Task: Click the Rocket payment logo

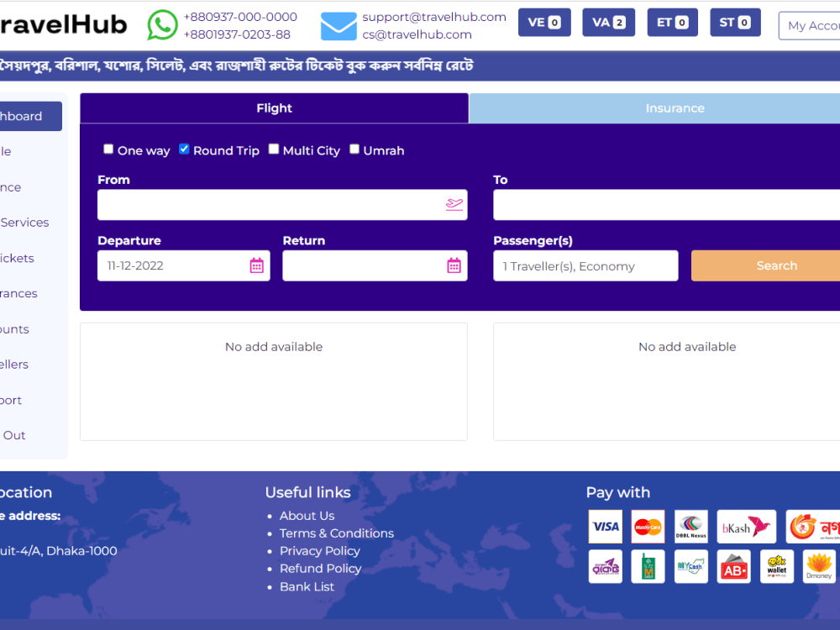Action: pyautogui.click(x=606, y=566)
